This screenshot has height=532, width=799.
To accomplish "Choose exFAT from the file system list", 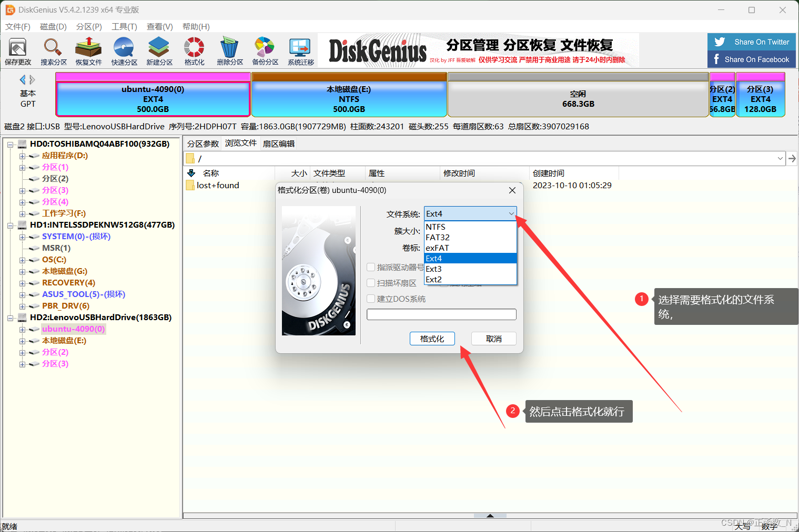I will pos(470,248).
